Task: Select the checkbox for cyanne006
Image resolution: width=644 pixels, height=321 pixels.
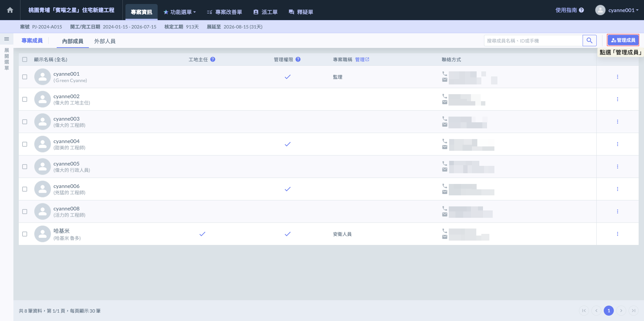Action: click(x=25, y=189)
